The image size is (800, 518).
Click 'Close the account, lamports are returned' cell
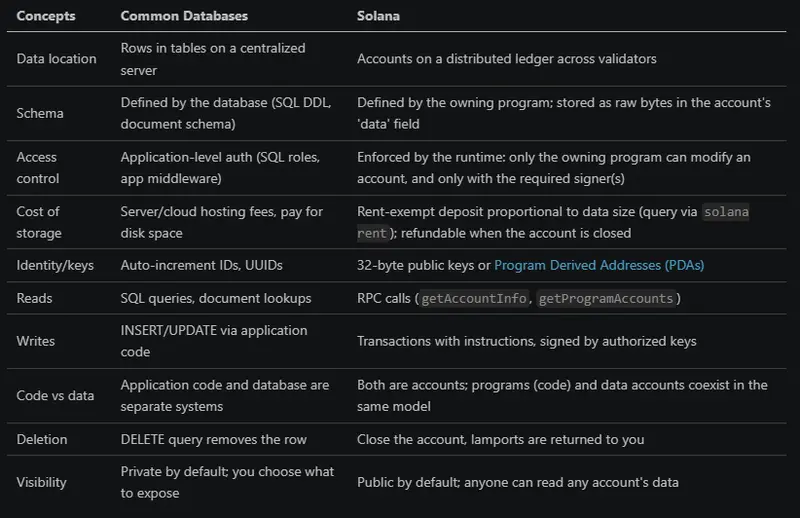click(x=501, y=439)
